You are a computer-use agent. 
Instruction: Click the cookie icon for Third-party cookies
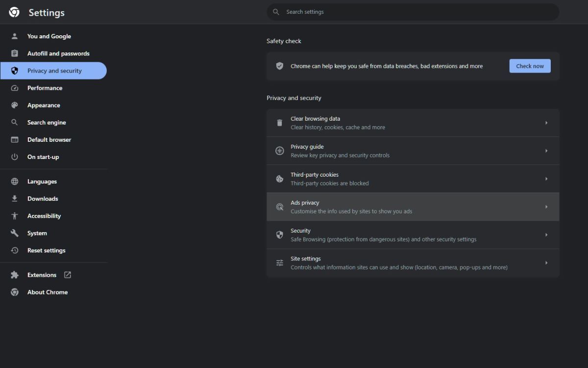[279, 179]
